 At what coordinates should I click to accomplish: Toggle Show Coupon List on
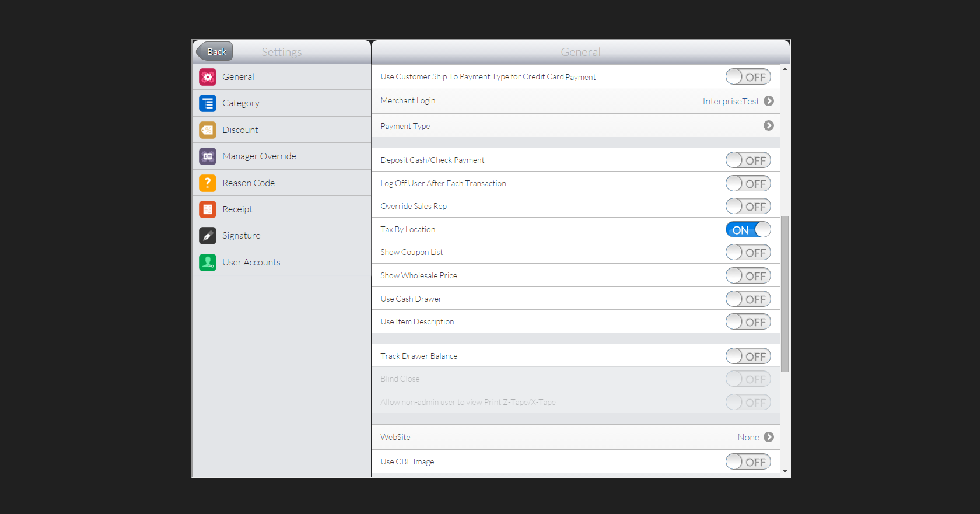pos(748,253)
